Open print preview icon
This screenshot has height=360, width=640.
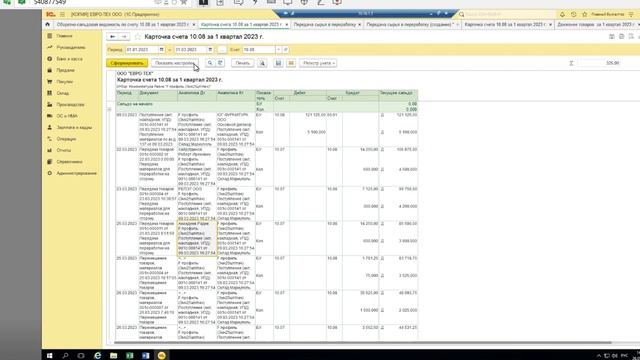tap(262, 63)
